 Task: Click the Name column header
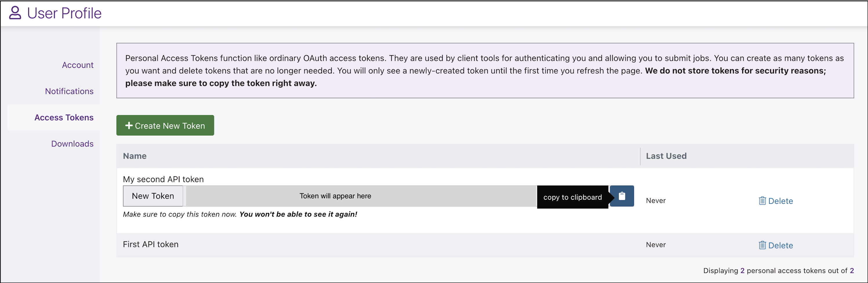point(135,156)
